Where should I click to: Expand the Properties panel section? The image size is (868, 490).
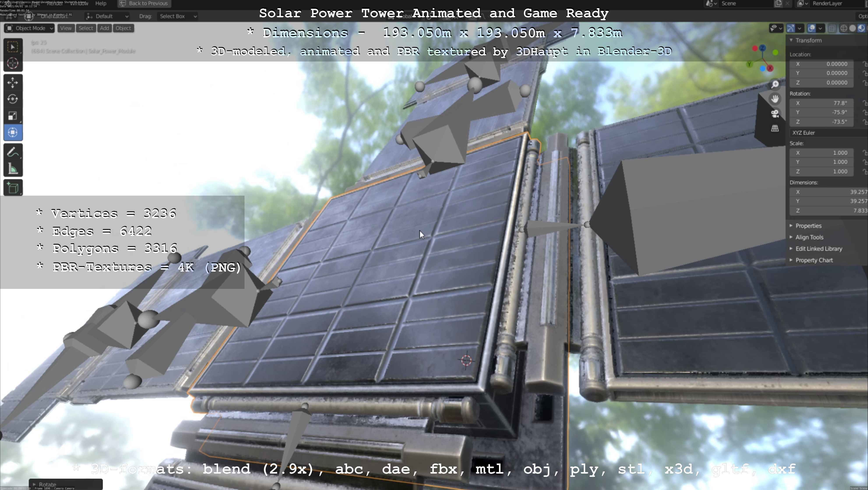[x=808, y=226]
